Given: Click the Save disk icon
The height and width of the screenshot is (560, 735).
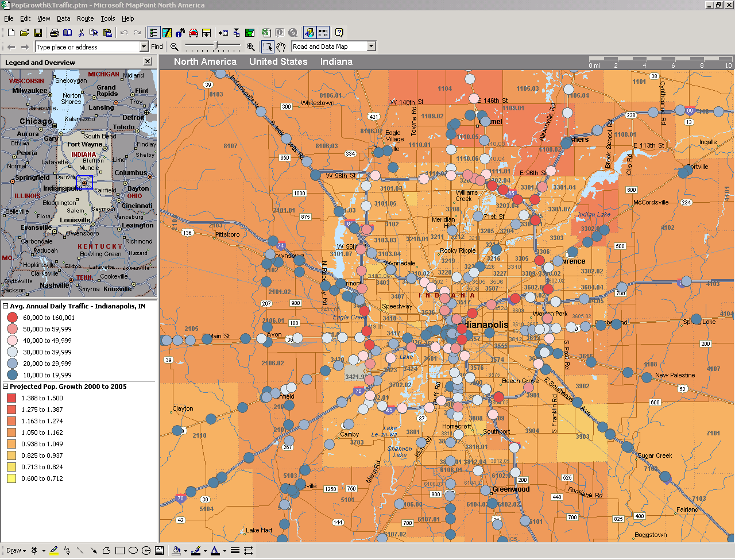Looking at the screenshot, I should 38,33.
